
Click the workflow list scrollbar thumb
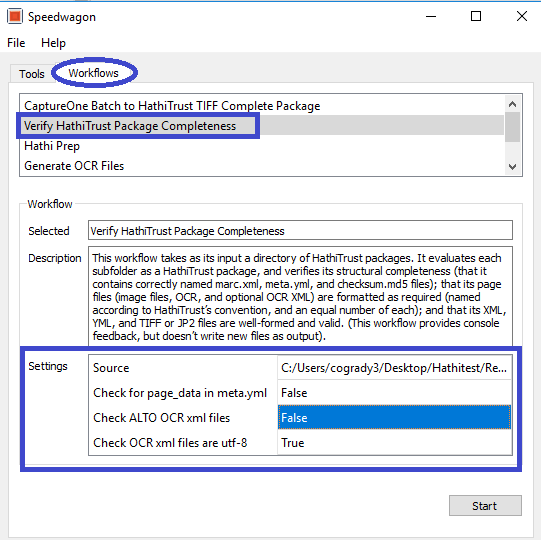pyautogui.click(x=513, y=127)
